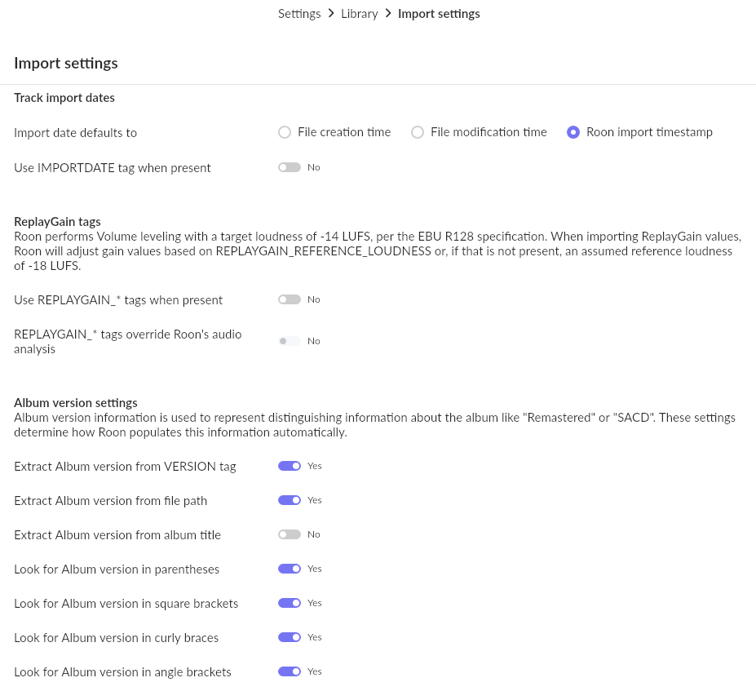Enable Use IMPORTDATE tag when present

pos(290,167)
